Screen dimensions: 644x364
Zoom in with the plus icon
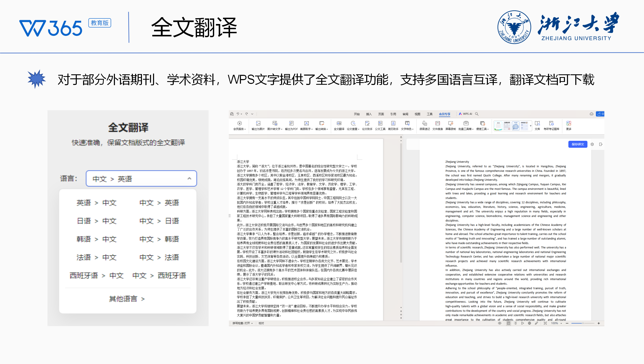pos(599,323)
